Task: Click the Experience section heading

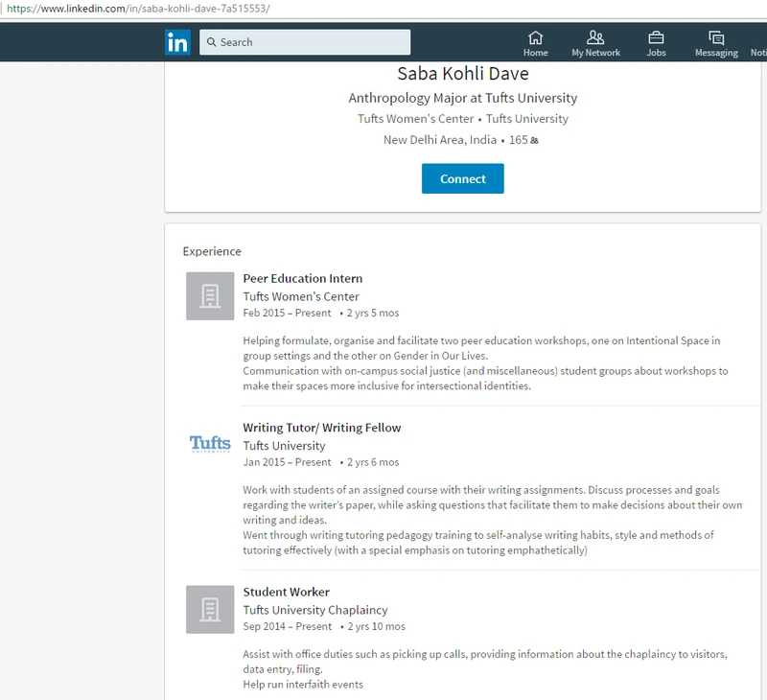Action: click(212, 251)
